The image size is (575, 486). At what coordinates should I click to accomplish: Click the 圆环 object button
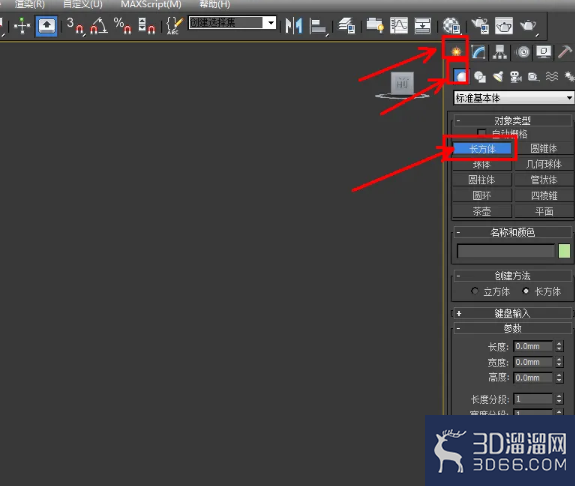pos(482,196)
